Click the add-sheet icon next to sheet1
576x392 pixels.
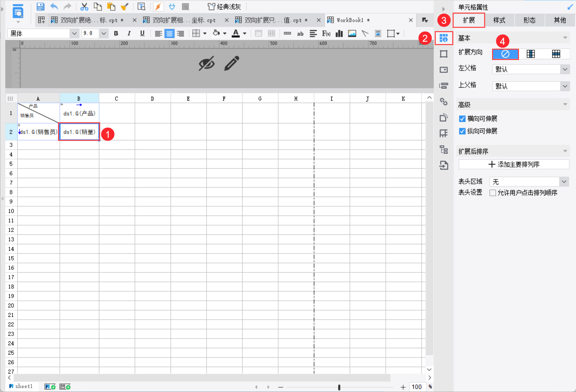50,387
